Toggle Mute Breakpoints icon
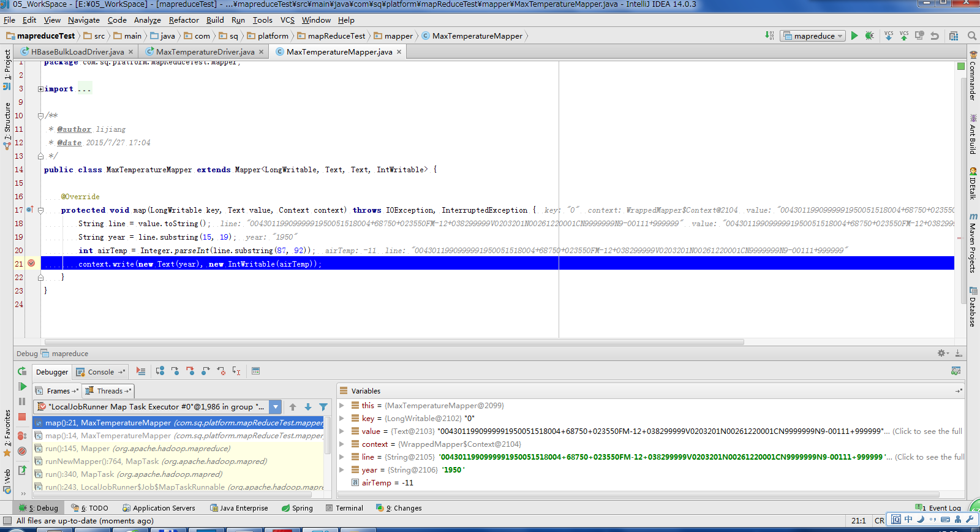The image size is (980, 532). coord(22,450)
